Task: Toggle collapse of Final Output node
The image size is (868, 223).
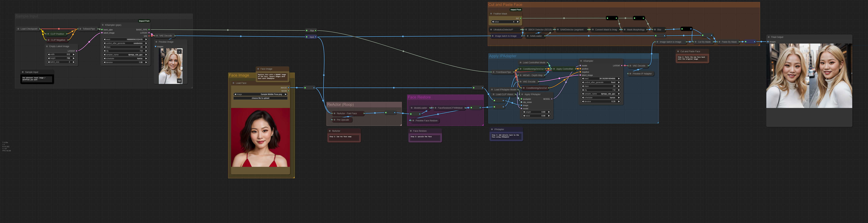Action: [769, 37]
